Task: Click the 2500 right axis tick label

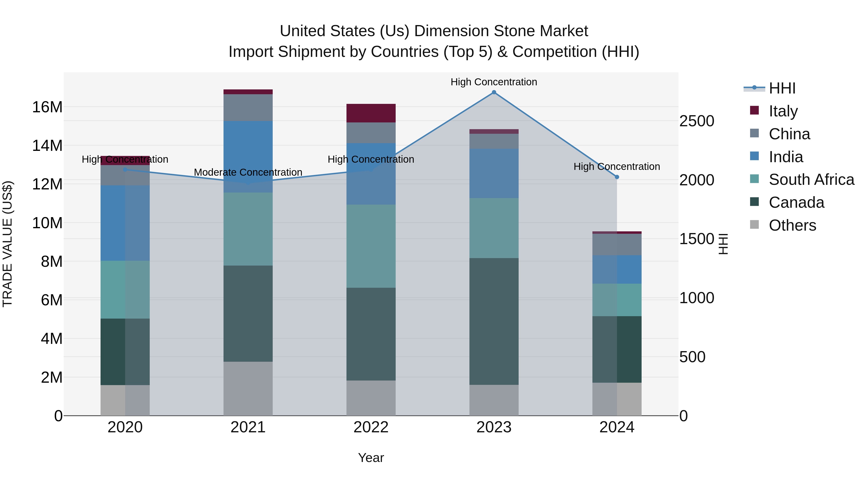Action: point(697,121)
